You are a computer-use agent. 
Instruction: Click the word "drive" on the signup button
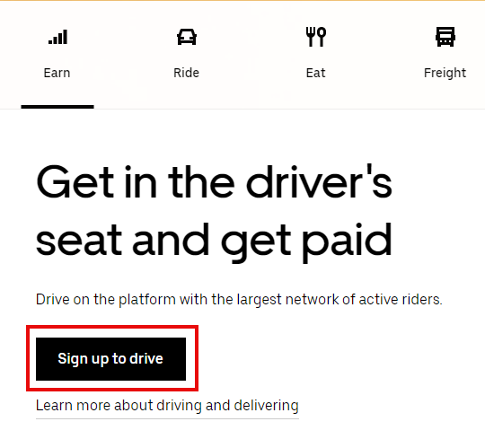pos(146,358)
